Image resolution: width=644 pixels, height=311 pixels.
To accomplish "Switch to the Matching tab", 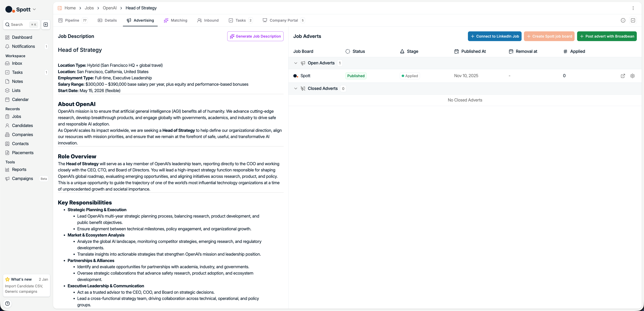I will 175,20.
